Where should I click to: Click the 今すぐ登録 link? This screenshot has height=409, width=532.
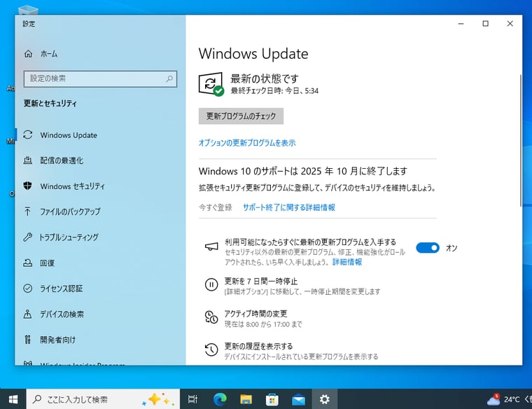point(216,207)
